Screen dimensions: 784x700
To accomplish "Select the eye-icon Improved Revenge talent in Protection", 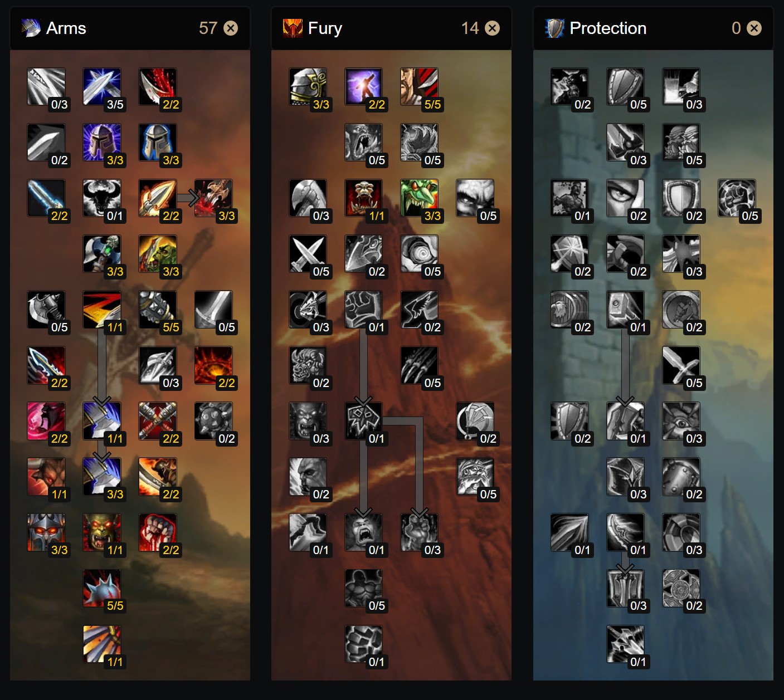I will click(626, 198).
